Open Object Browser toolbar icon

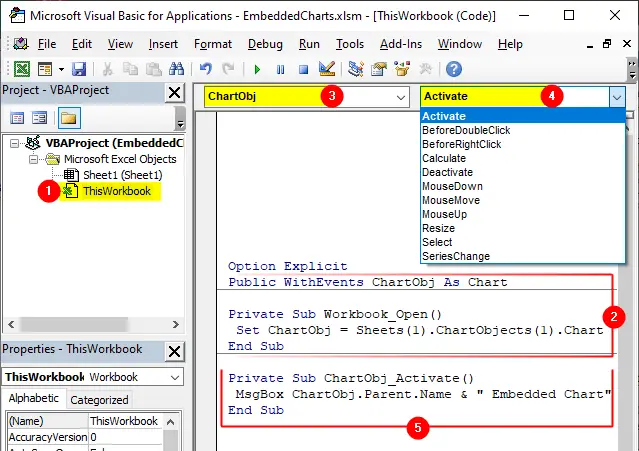point(402,69)
